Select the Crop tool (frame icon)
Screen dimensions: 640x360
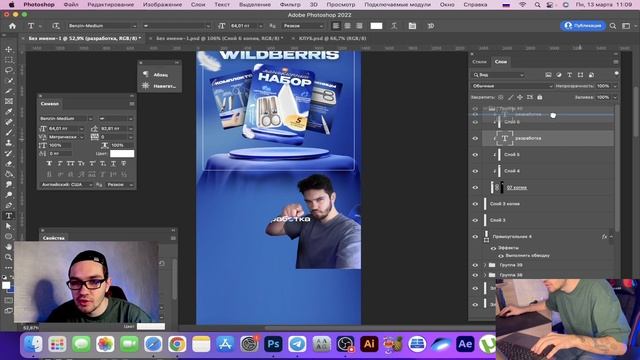click(9, 101)
